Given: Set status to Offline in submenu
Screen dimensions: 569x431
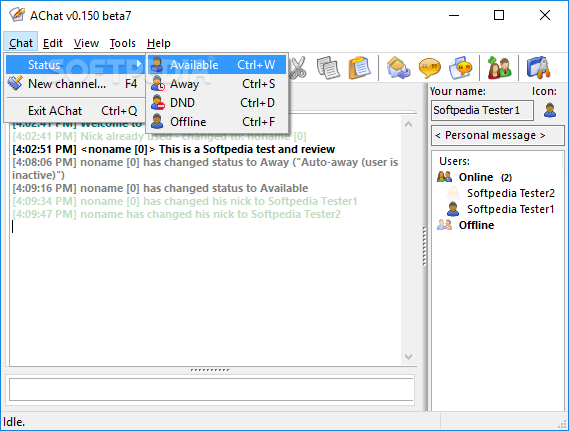Looking at the screenshot, I should point(217,122).
